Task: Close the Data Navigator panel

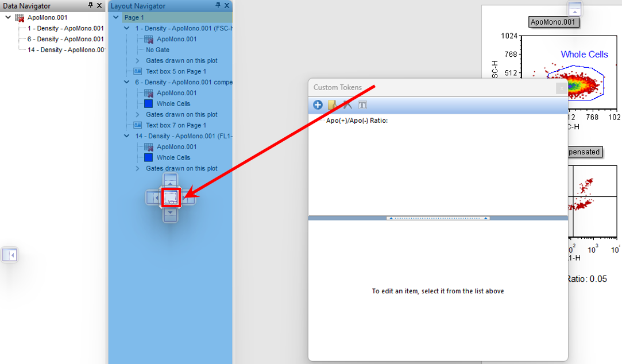Action: click(x=99, y=5)
